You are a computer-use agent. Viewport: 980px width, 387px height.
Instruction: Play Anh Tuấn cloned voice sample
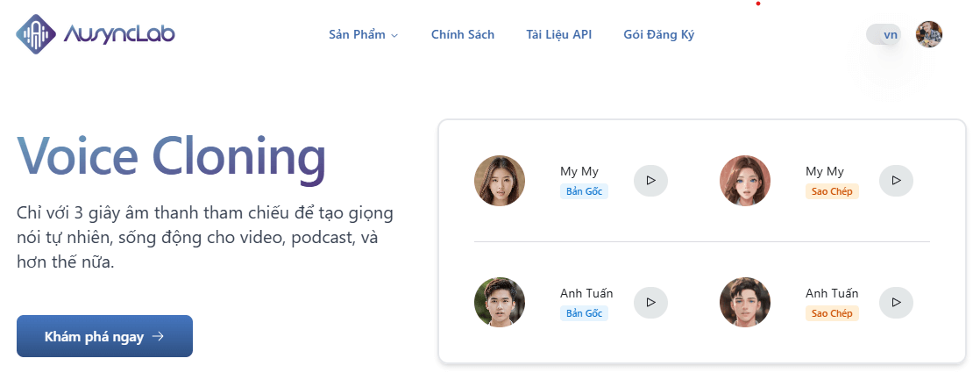(x=896, y=302)
